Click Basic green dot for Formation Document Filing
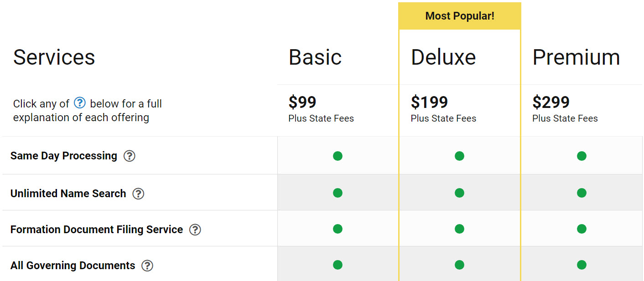Screen dimensions: 644x281 coord(338,229)
